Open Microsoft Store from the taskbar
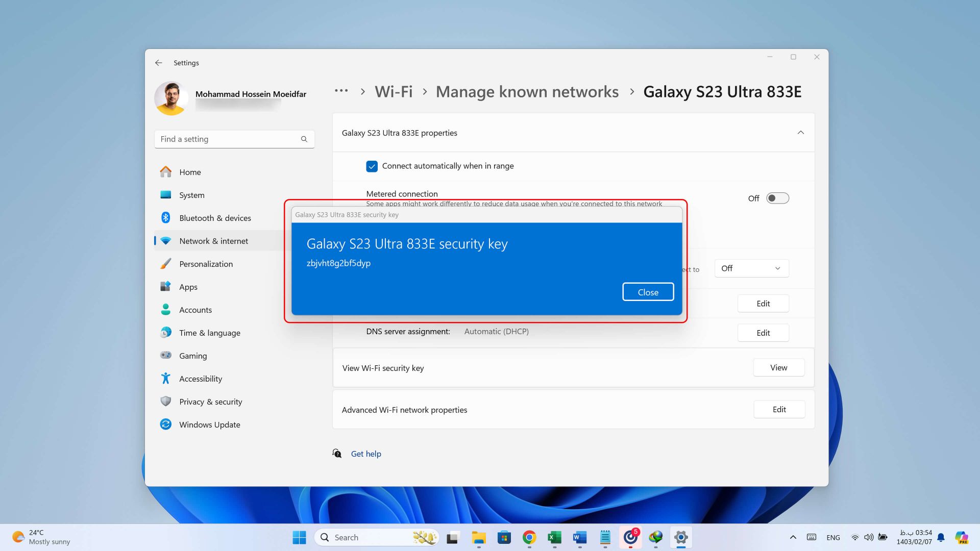 tap(504, 537)
